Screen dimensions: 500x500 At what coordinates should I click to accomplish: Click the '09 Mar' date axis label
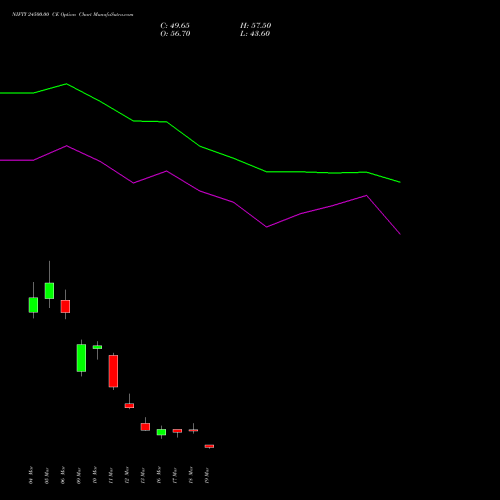pyautogui.click(x=79, y=476)
